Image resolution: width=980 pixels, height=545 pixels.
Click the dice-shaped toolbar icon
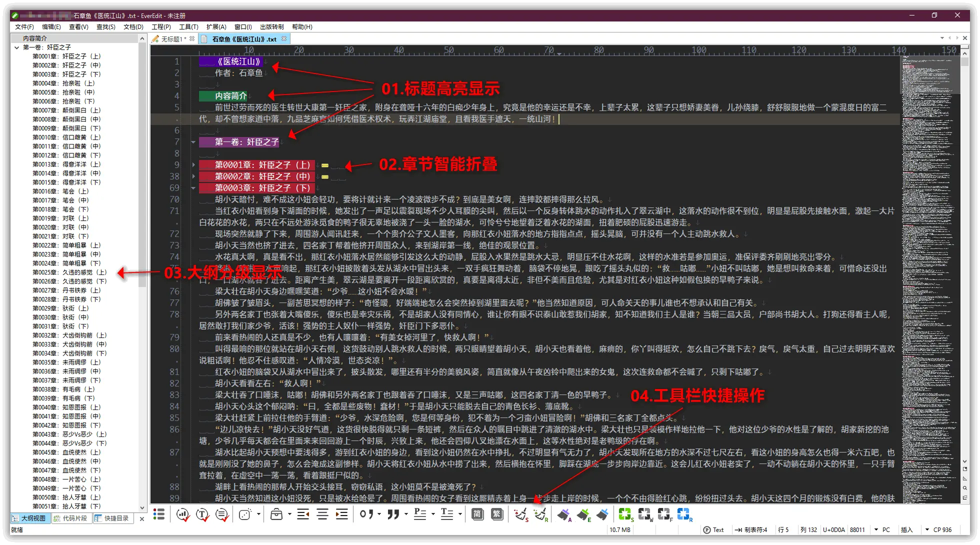(245, 514)
